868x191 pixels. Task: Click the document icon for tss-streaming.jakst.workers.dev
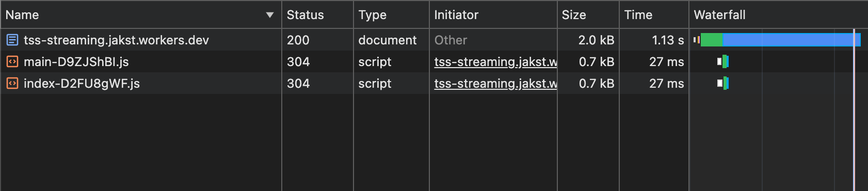(x=12, y=40)
